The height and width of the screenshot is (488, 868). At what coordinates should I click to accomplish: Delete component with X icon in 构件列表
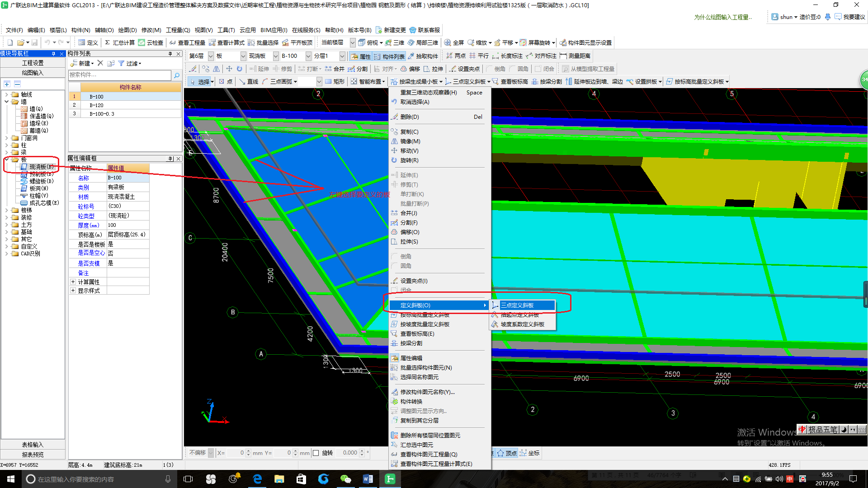[x=100, y=63]
